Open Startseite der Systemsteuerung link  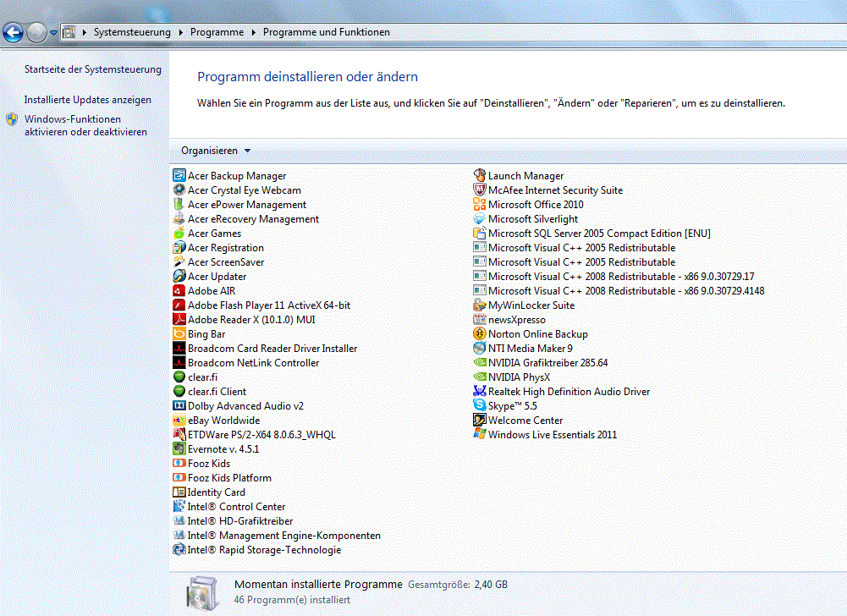(93, 69)
